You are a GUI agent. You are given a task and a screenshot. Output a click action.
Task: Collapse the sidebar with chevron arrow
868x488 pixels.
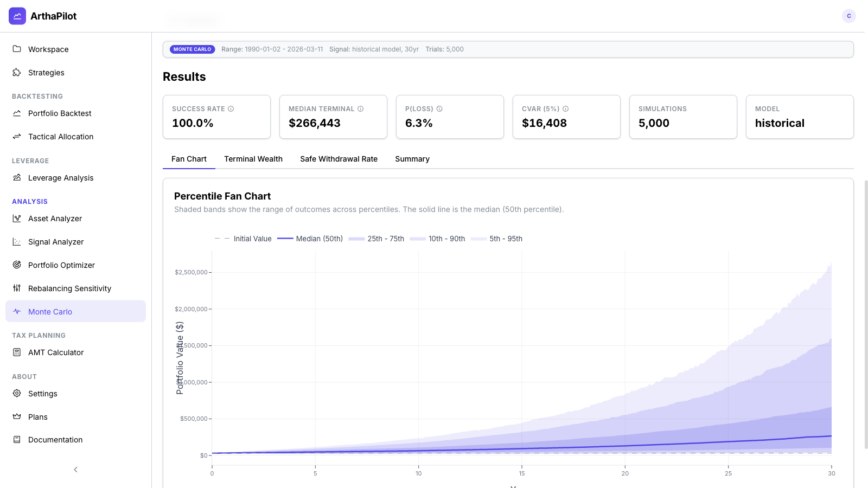click(75, 470)
